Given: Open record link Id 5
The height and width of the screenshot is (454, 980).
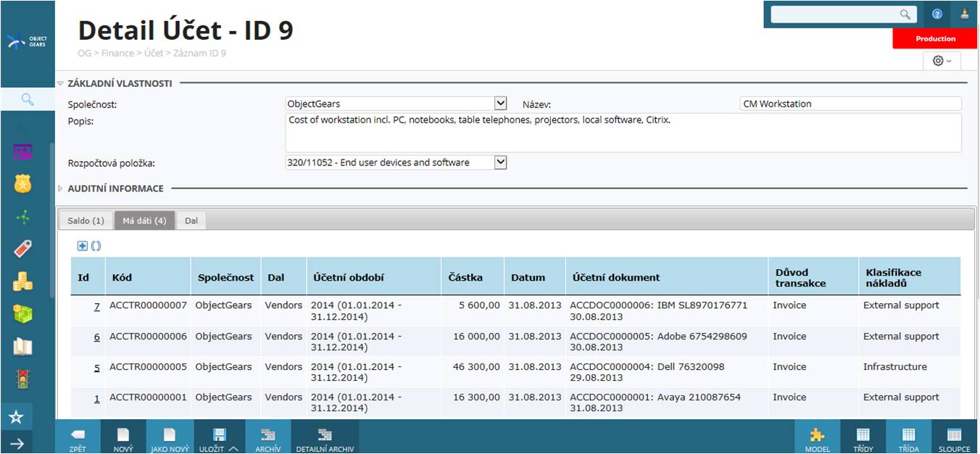Looking at the screenshot, I should click(x=97, y=368).
